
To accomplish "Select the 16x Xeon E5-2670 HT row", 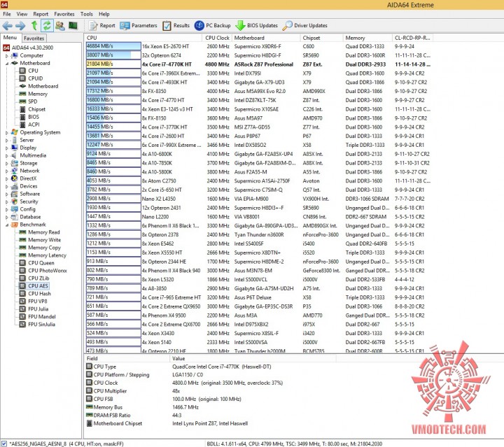I will point(259,46).
